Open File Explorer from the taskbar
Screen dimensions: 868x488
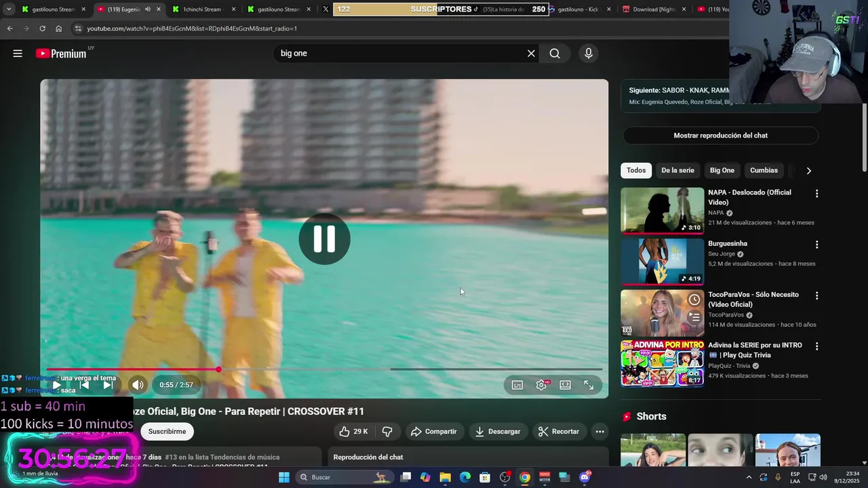(445, 477)
